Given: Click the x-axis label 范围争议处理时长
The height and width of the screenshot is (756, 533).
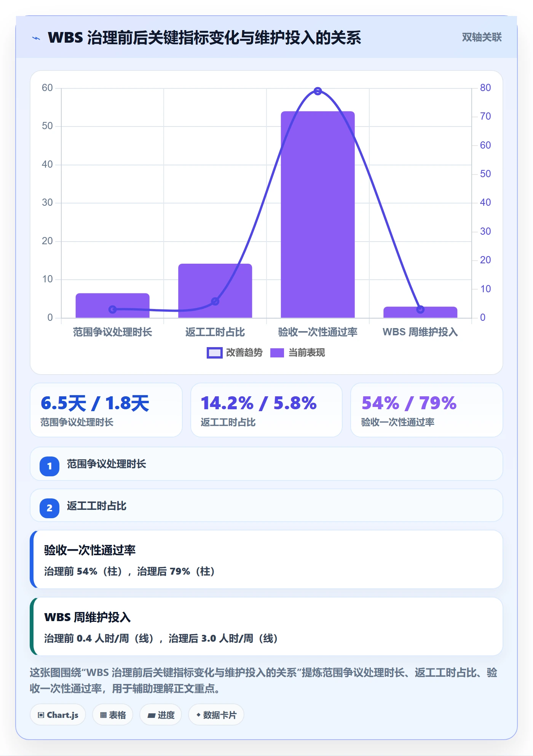Looking at the screenshot, I should coord(113,332).
